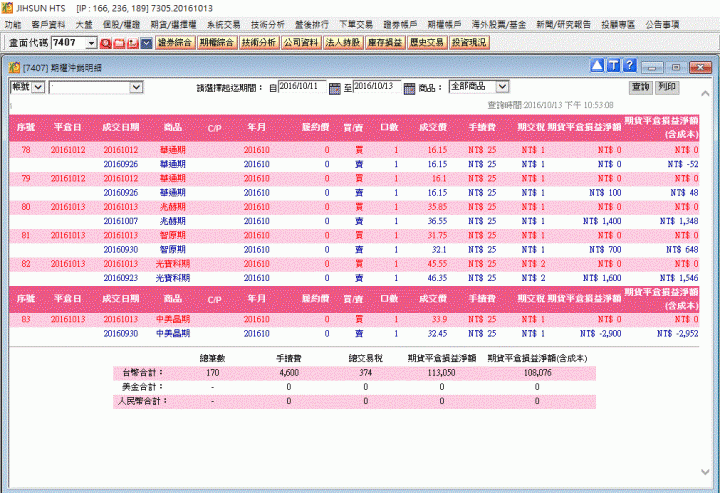Viewport: 720px width, 493px height.
Task: Click the blue triangle icon in the 7407 window title
Action: pos(597,66)
